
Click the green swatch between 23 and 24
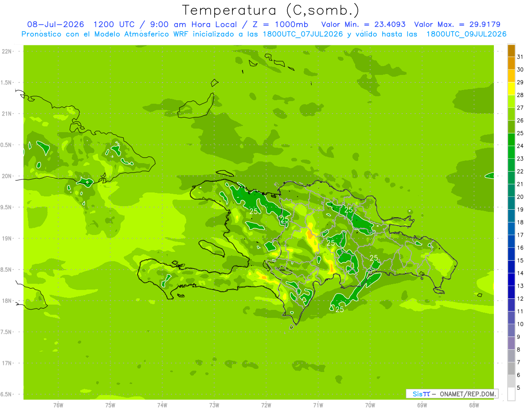click(511, 153)
